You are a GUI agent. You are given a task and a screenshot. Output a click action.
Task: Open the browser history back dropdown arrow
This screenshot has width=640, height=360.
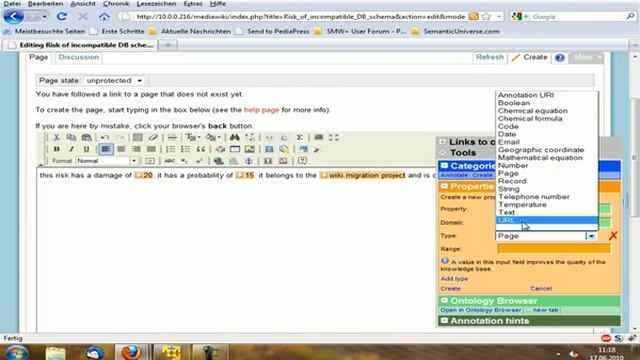click(x=44, y=17)
